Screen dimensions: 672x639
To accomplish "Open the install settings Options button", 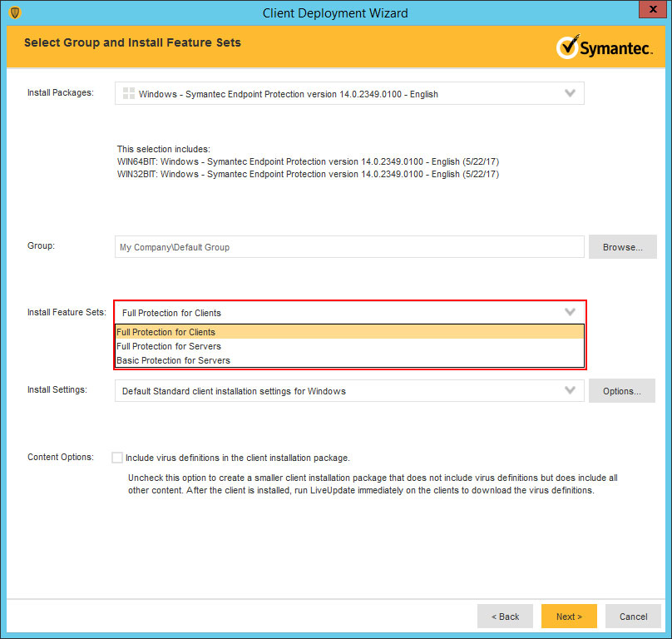I will [x=621, y=391].
